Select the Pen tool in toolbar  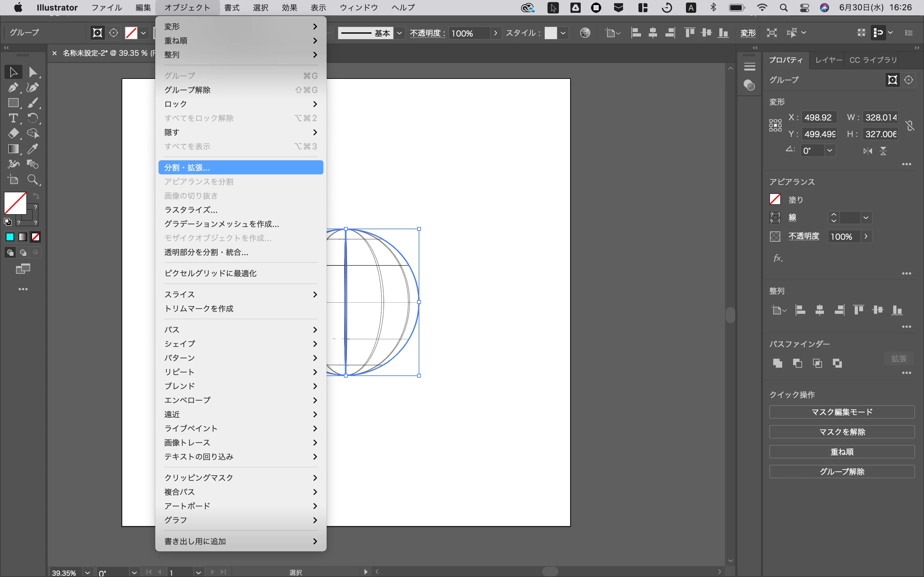pos(13,88)
